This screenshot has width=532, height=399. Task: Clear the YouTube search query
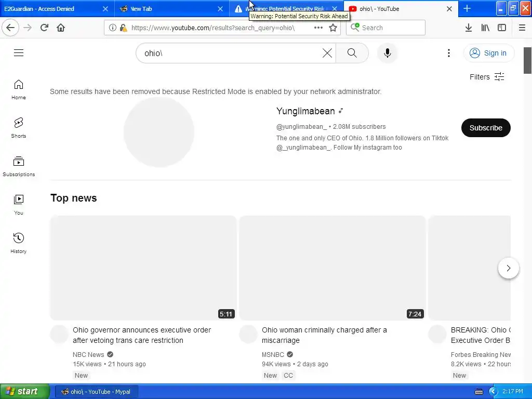point(327,53)
